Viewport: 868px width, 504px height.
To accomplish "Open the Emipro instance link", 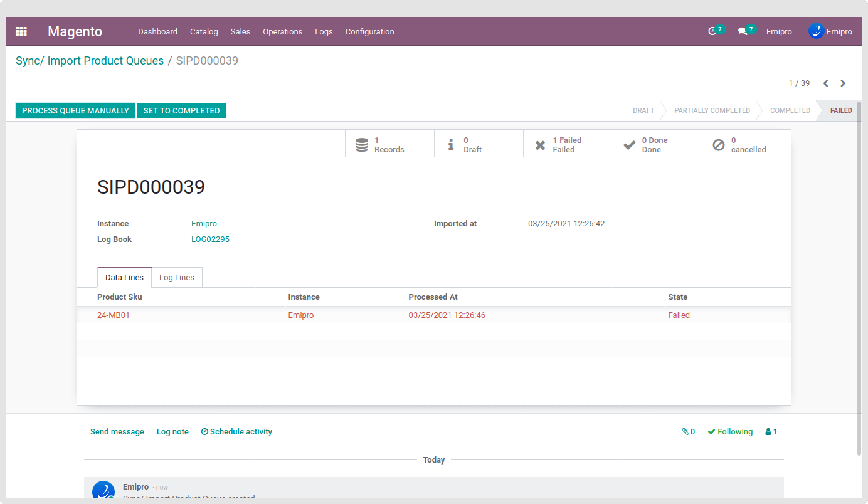I will point(204,224).
